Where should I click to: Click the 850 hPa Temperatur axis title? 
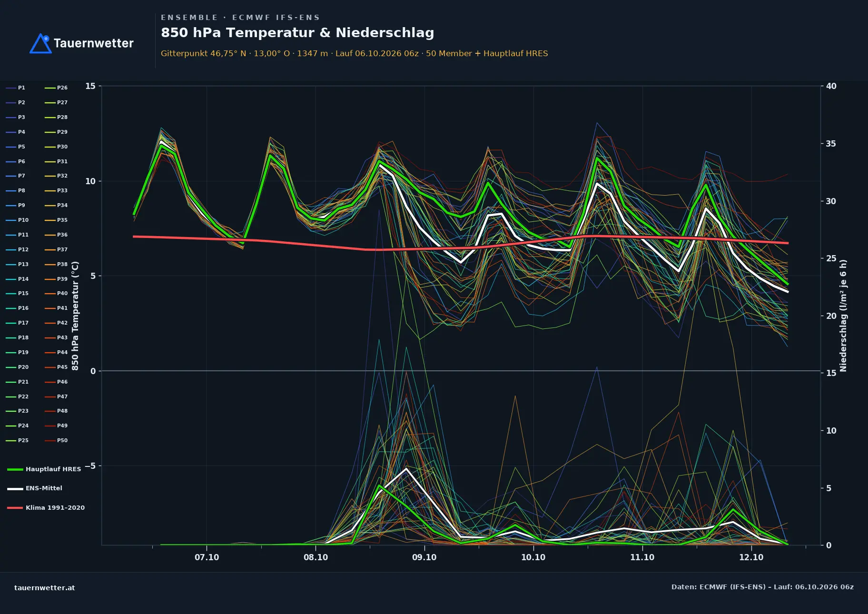75,316
